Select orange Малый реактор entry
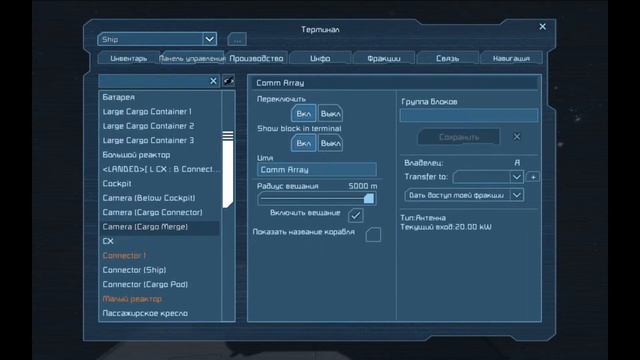 (159, 299)
